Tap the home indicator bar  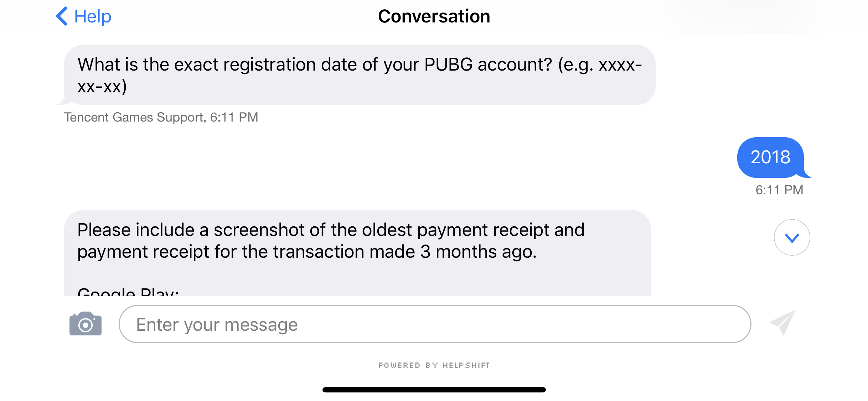click(434, 390)
